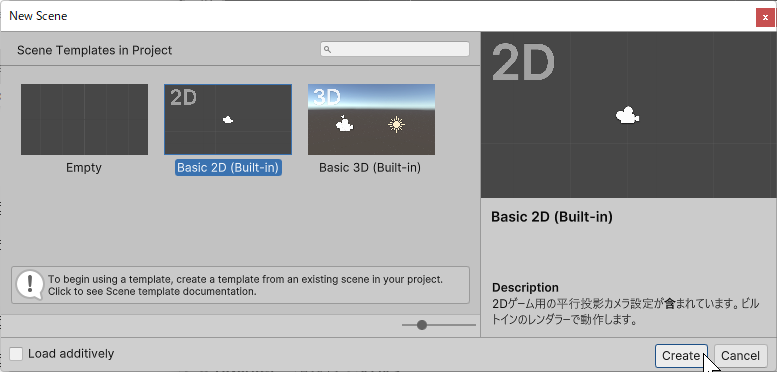Select the Basic 3D (Built-in) template thumbnail
This screenshot has height=372, width=777.
[371, 119]
